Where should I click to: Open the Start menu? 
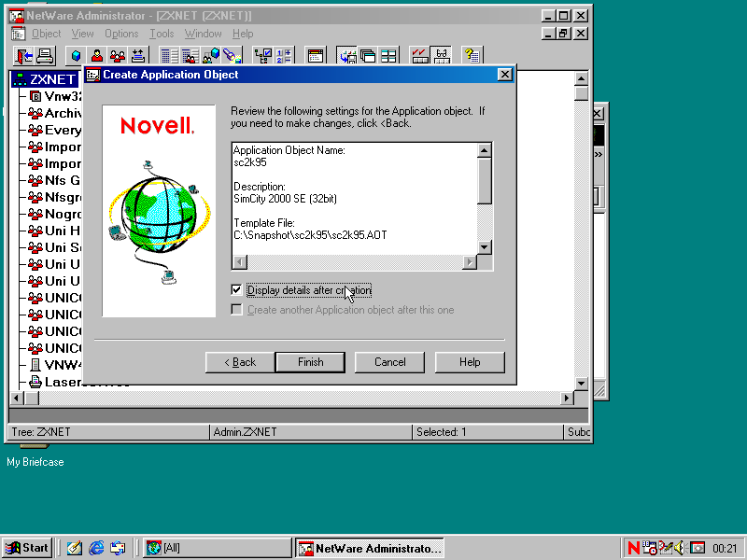[x=28, y=548]
